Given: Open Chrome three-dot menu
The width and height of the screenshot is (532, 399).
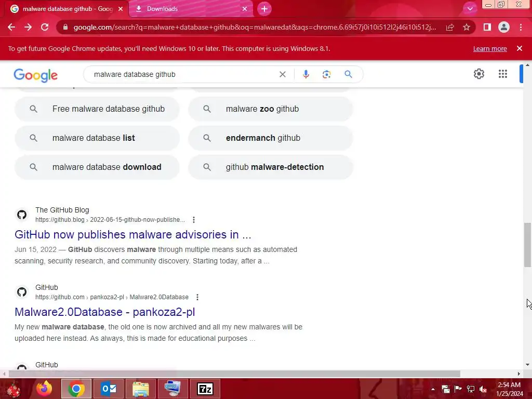Looking at the screenshot, I should (521, 27).
